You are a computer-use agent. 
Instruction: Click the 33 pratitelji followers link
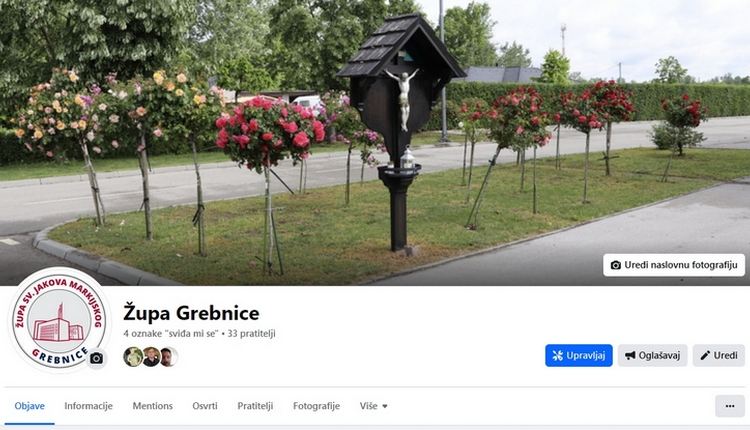coord(251,333)
